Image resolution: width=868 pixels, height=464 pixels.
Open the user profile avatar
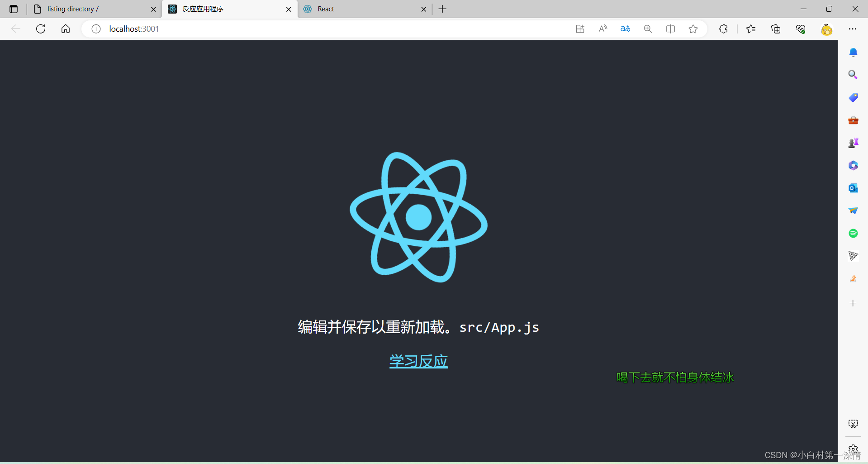pyautogui.click(x=827, y=29)
